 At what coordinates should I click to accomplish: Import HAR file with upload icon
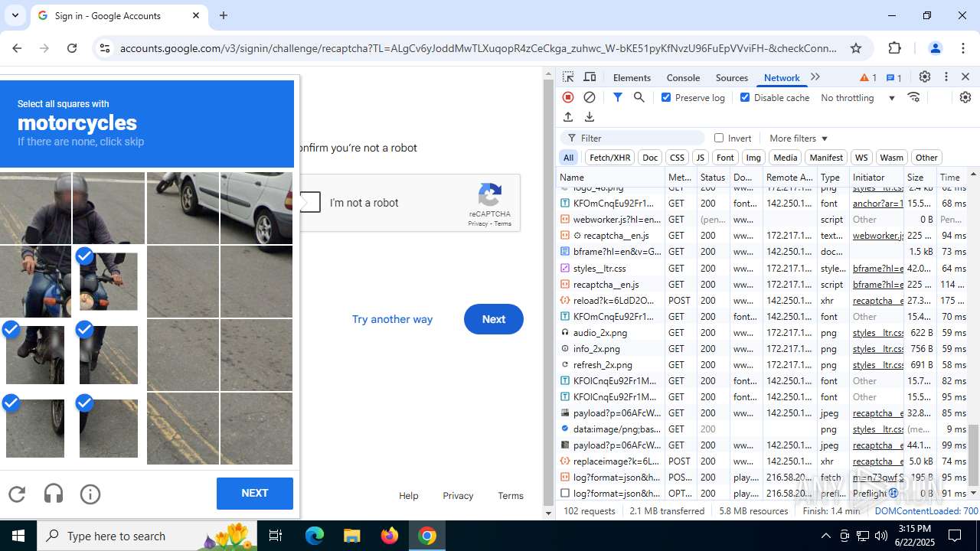point(568,116)
